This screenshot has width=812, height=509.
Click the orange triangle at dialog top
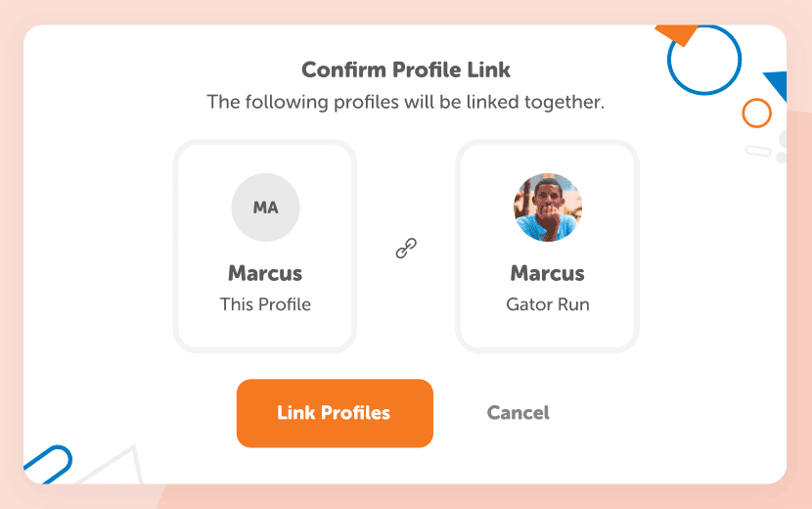678,34
